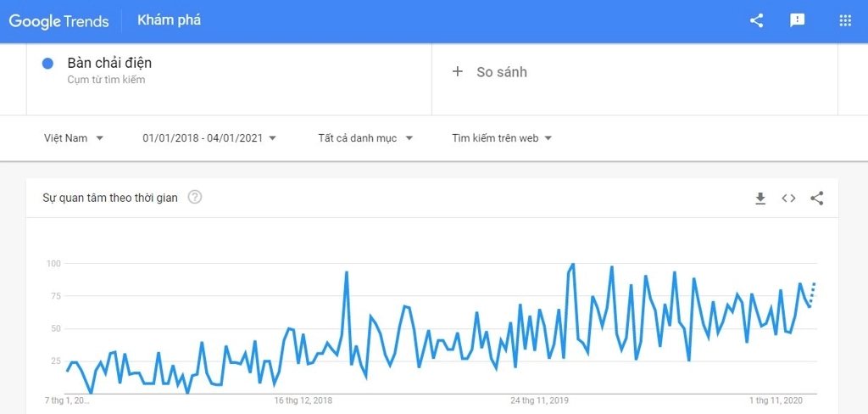Open the Google apps grid icon
Screen dimensions: 868x414
coord(845,21)
